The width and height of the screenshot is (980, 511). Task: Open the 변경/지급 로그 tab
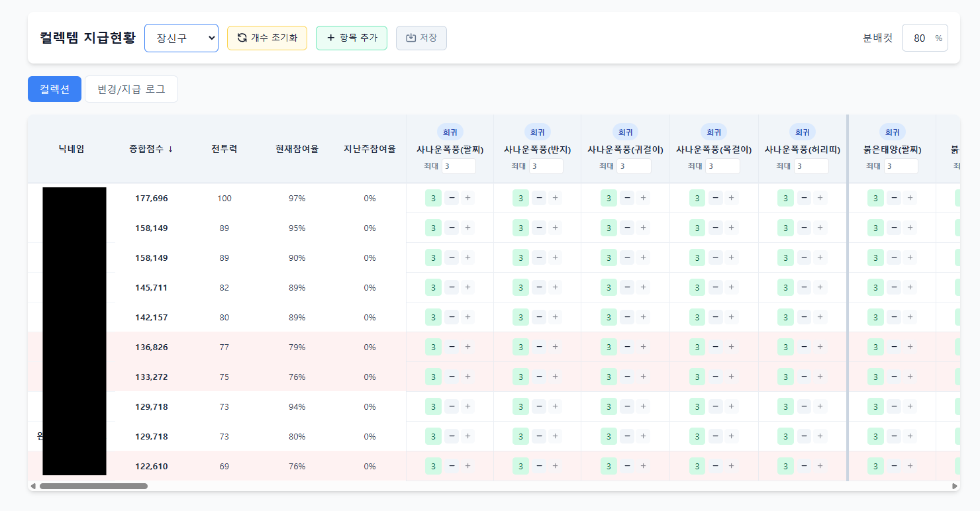point(131,89)
